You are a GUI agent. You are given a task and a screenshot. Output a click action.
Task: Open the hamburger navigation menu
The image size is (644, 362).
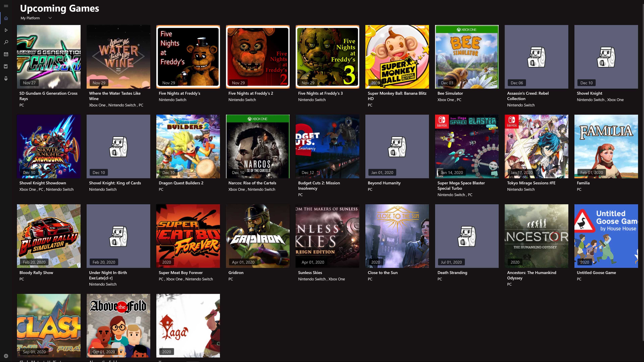6,6
